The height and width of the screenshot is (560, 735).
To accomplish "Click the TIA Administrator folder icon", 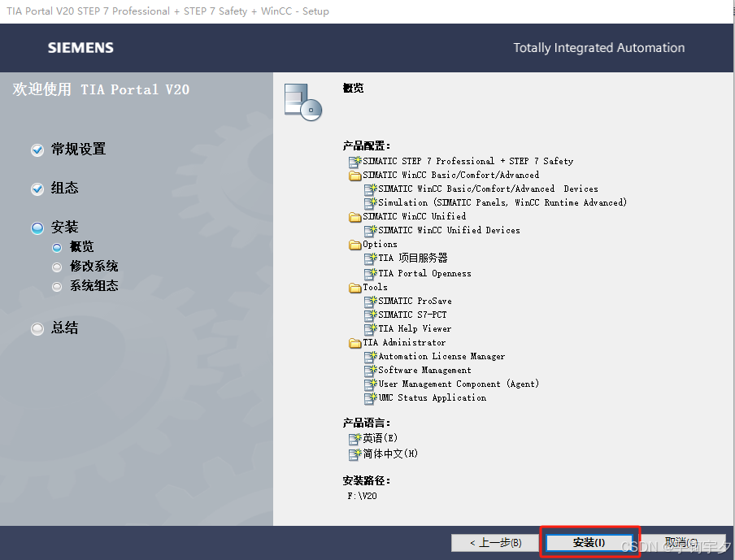I will [354, 343].
